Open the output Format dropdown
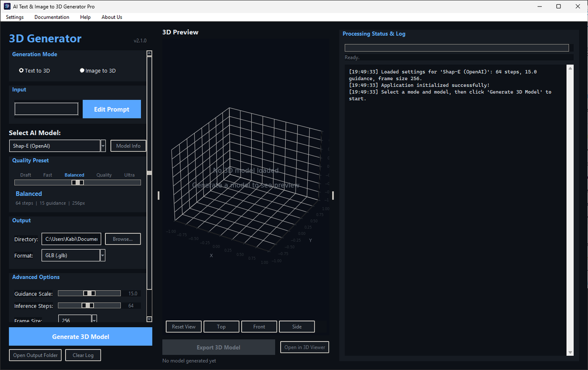 point(103,255)
